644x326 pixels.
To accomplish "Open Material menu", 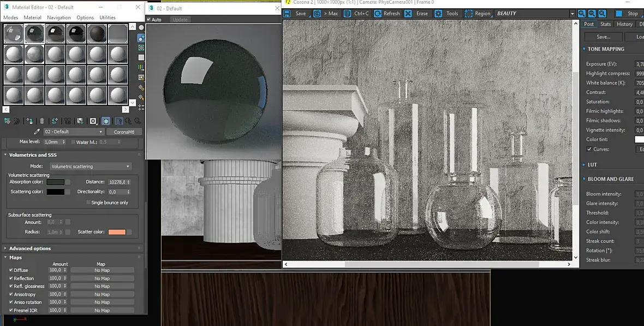I will tap(32, 17).
